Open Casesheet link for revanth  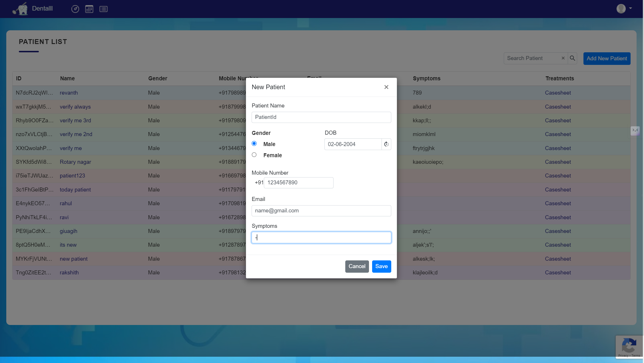(558, 93)
